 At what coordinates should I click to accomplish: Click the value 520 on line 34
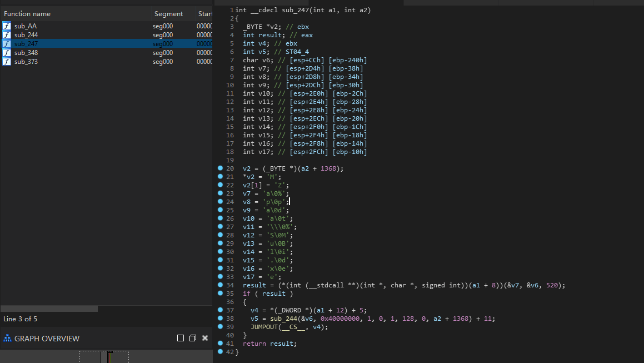[x=552, y=285]
